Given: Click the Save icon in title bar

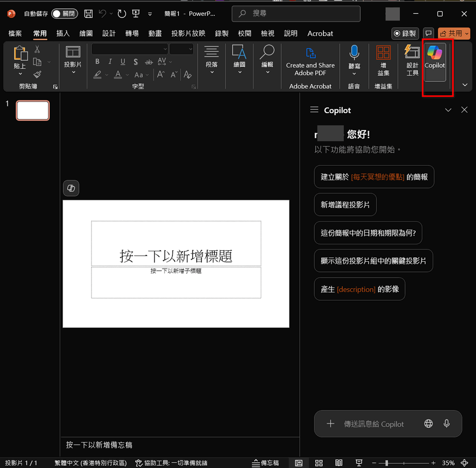Looking at the screenshot, I should pos(88,14).
